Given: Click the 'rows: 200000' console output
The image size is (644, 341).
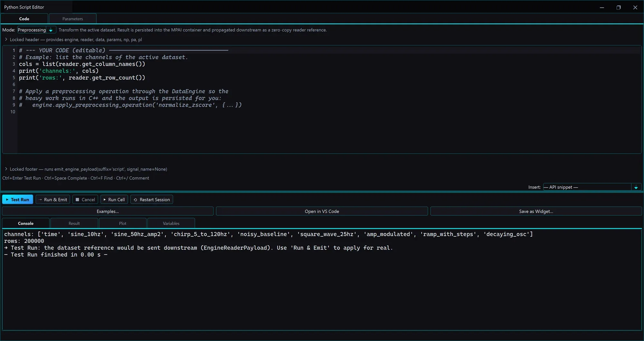Looking at the screenshot, I should [x=24, y=241].
